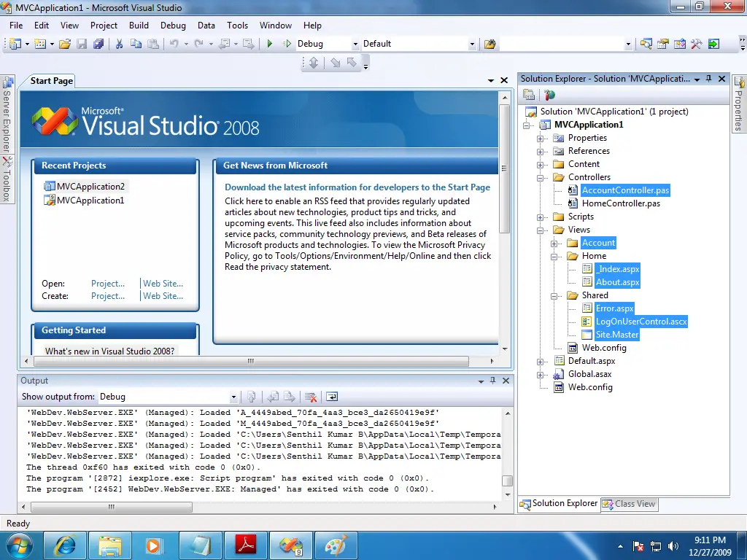
Task: Toggle auto-hide pin on Solution Explorer
Action: point(708,79)
